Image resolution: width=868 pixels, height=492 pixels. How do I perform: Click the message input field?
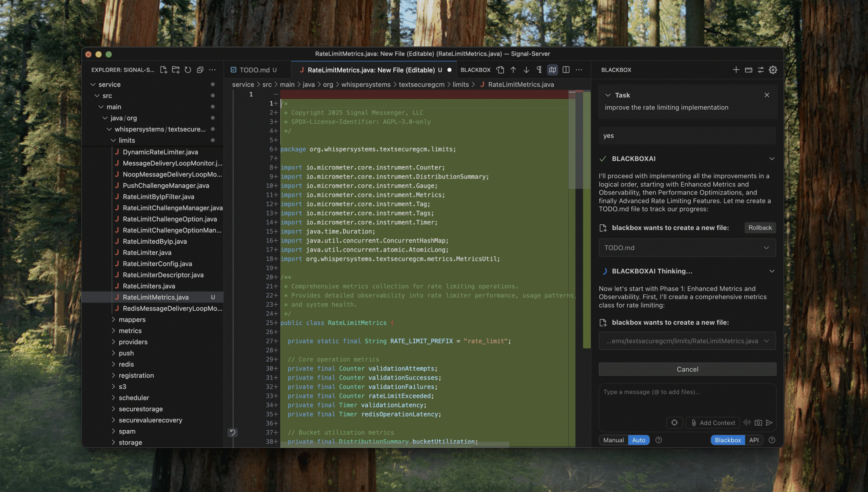pyautogui.click(x=687, y=400)
